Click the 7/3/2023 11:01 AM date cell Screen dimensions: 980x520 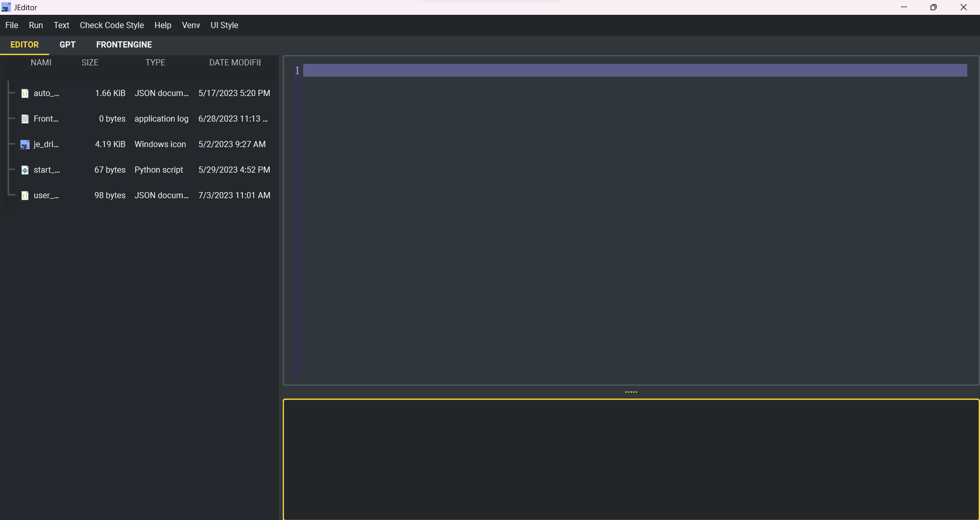[234, 195]
